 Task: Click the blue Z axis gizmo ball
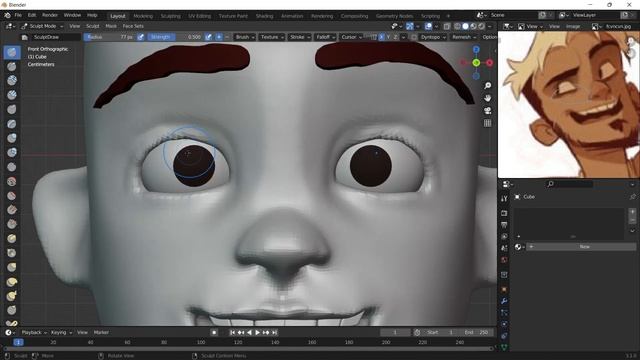point(476,49)
